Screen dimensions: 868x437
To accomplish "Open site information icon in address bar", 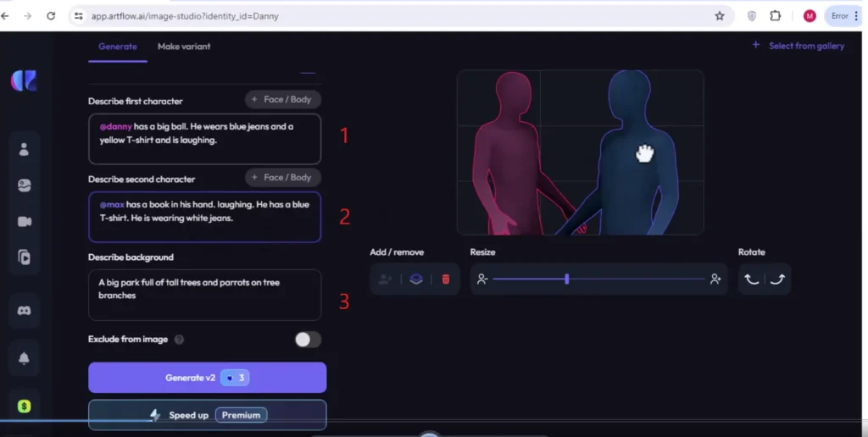I will pos(79,16).
